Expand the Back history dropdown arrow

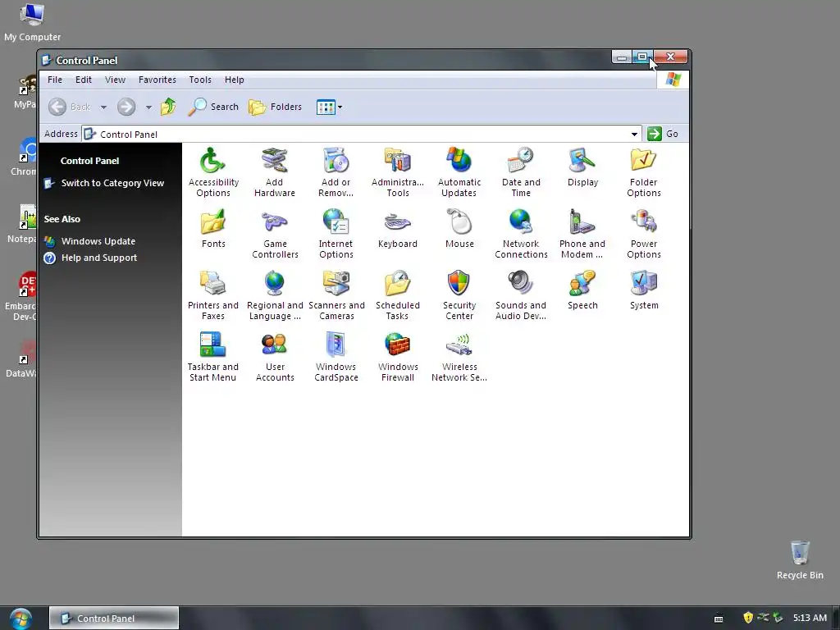point(103,107)
